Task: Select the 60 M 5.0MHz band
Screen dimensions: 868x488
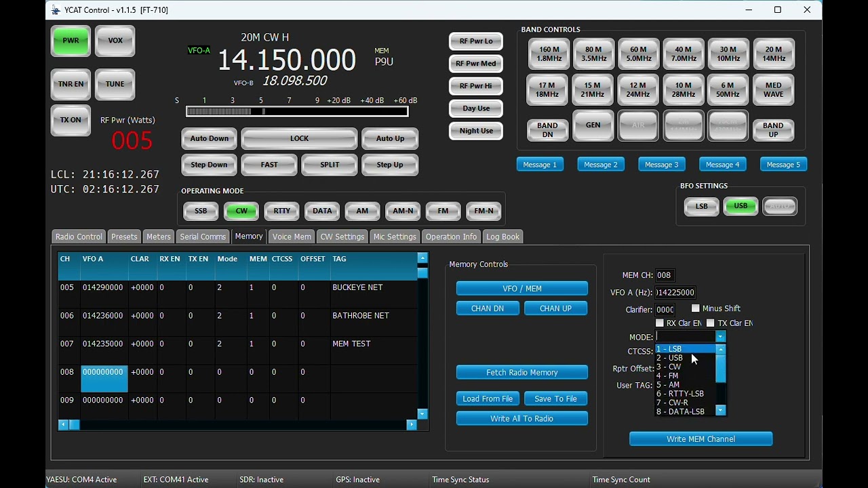Action: [x=639, y=54]
